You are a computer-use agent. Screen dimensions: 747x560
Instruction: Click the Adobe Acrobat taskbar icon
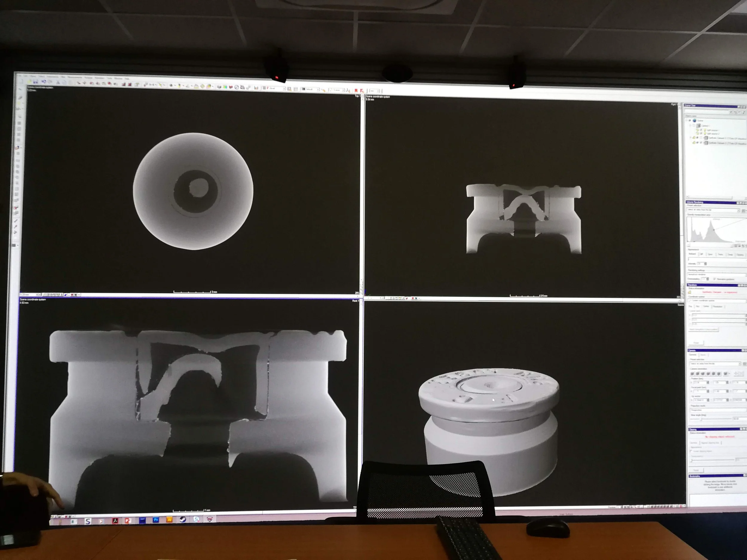coord(115,521)
